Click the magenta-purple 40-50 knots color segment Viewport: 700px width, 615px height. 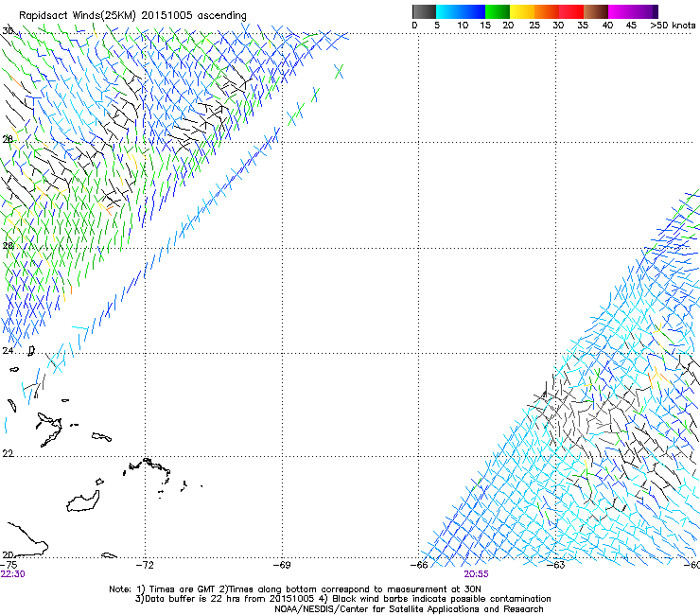point(633,11)
